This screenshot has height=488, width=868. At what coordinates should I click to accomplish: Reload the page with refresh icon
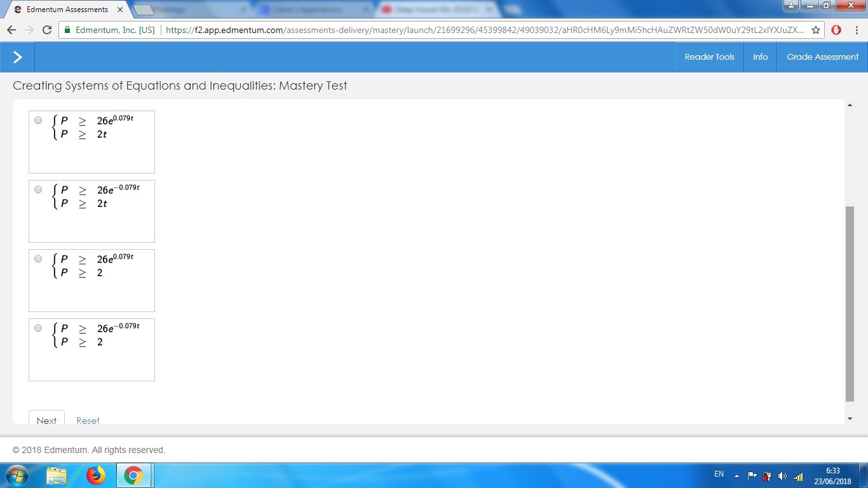[46, 30]
